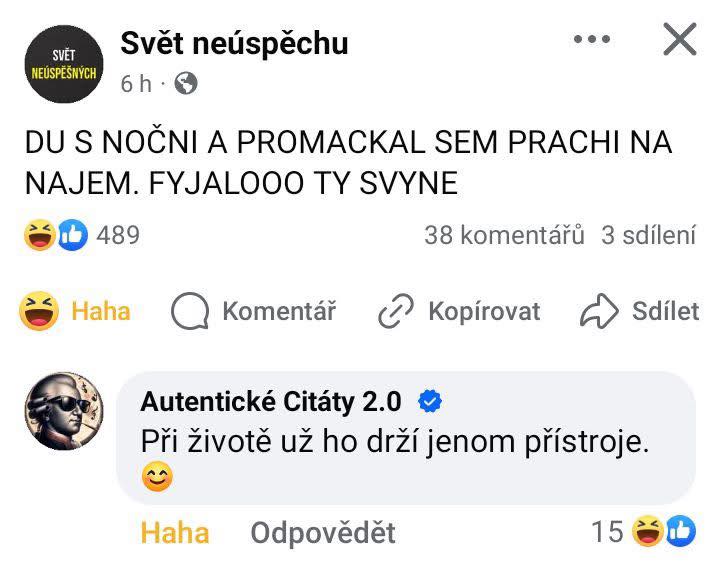View the 3 sdílení shares list
This screenshot has height=565, width=720.
648,235
